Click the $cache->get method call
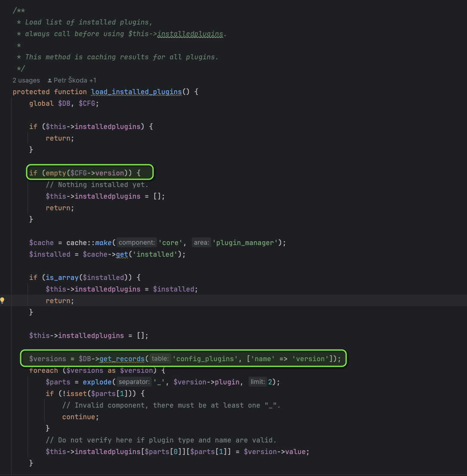The height and width of the screenshot is (476, 467). click(x=122, y=255)
